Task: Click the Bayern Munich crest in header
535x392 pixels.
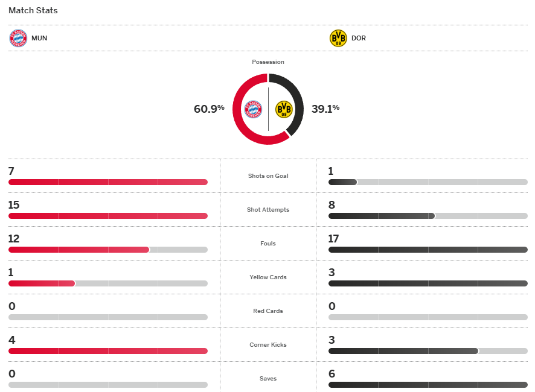Action: pos(18,38)
